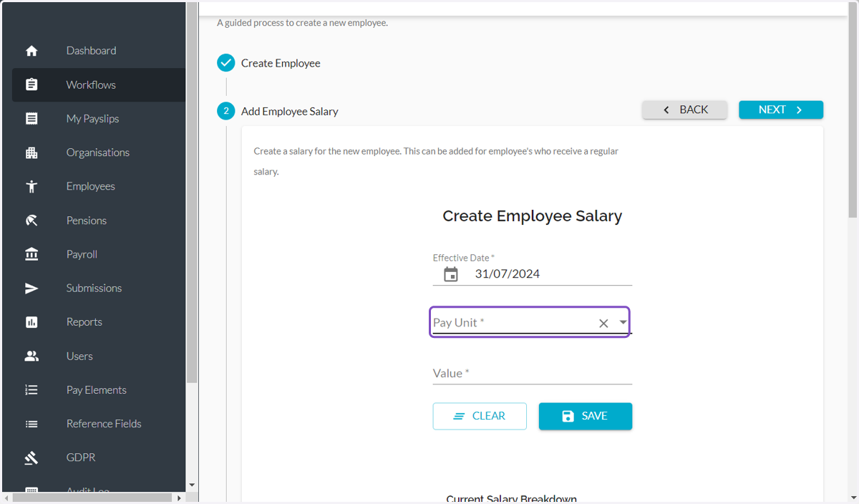Click the Organisations building icon
859x504 pixels.
click(x=31, y=152)
